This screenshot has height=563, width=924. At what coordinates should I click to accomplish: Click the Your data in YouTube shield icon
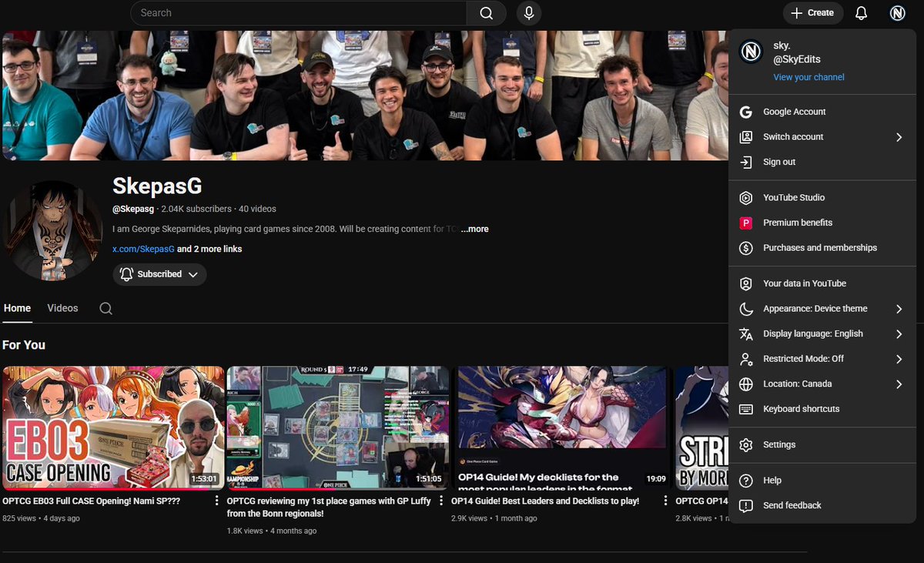(745, 283)
